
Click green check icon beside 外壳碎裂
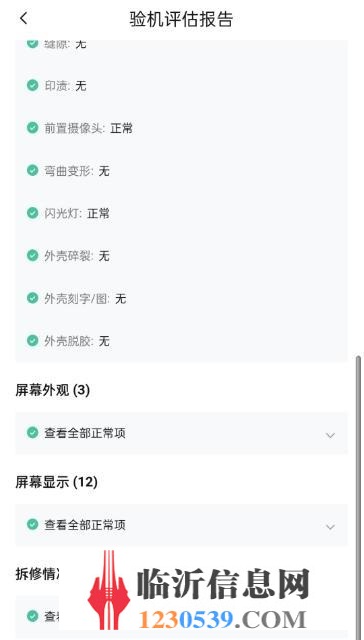point(33,256)
